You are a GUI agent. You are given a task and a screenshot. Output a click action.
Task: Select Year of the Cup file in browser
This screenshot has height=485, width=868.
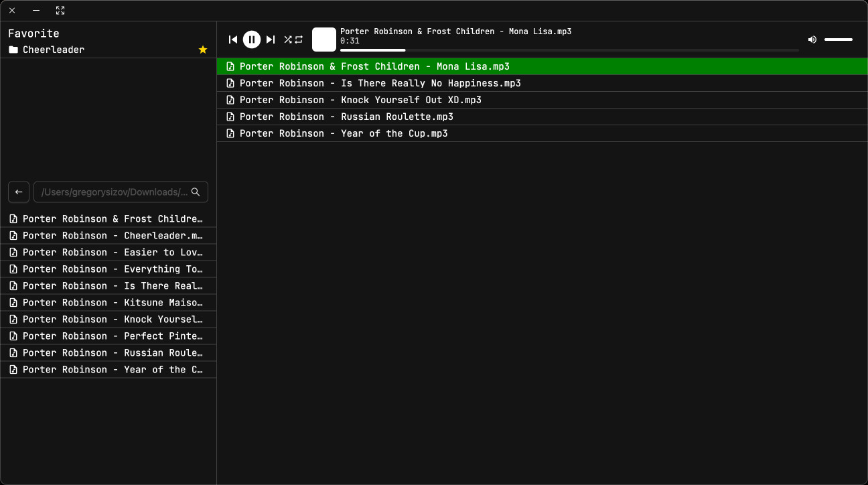click(108, 370)
